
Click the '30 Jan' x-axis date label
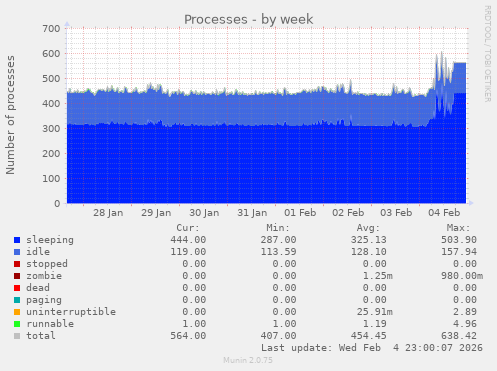point(204,213)
